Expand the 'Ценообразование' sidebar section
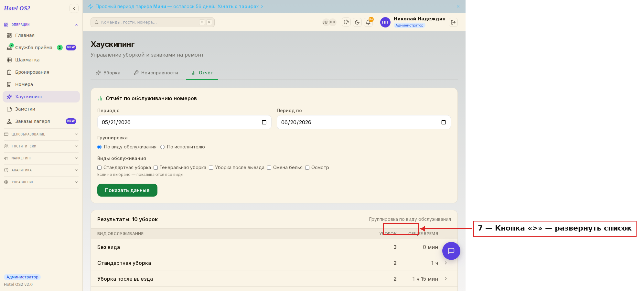 pos(41,134)
